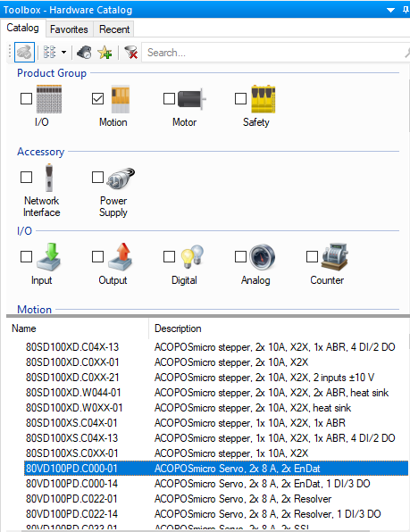Check the Digital filter checkbox
Image resolution: width=410 pixels, height=532 pixels.
[x=169, y=256]
